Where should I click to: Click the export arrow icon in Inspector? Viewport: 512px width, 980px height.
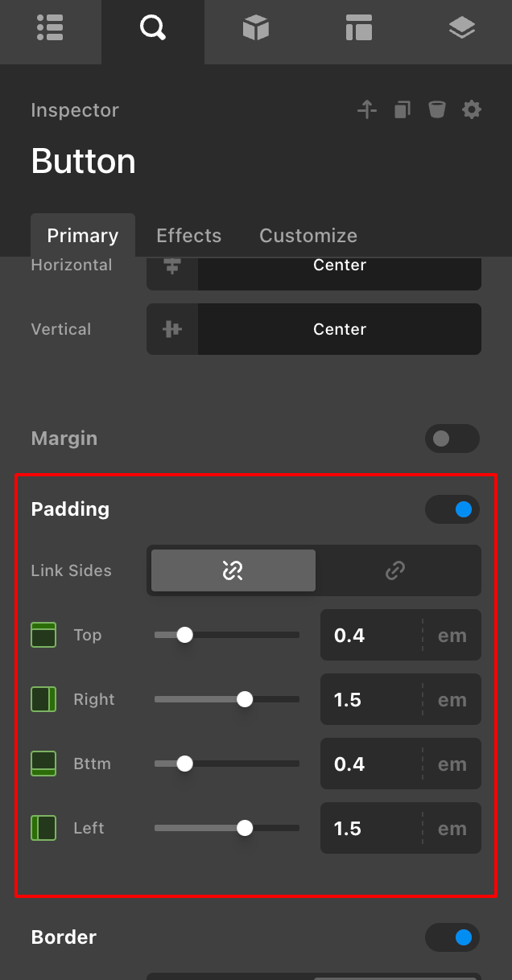point(366,109)
